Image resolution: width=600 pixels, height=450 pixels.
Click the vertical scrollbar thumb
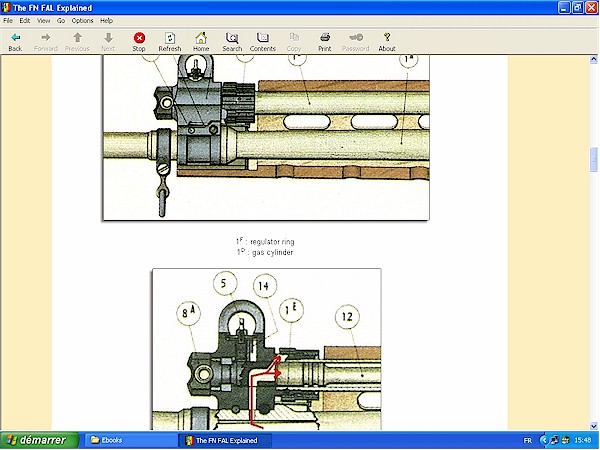593,159
